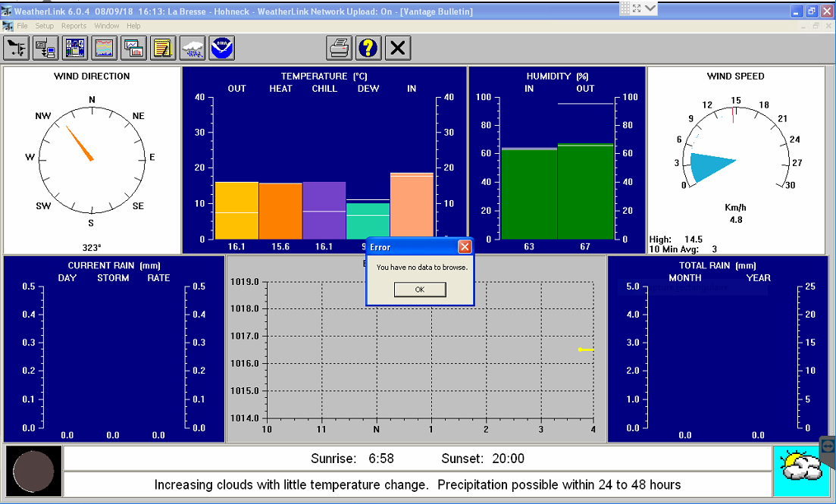The height and width of the screenshot is (504, 836).
Task: Open the notepad browse records icon
Action: (x=163, y=48)
